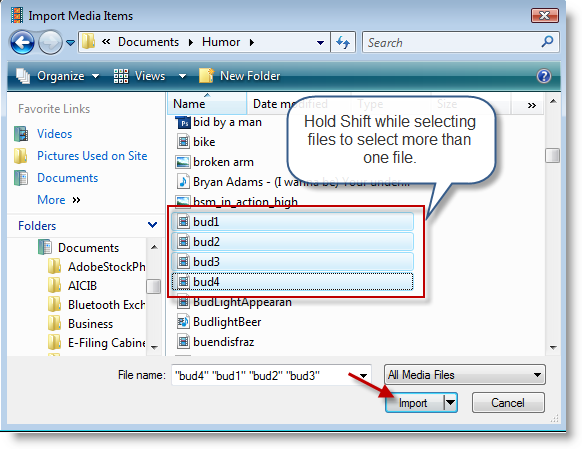Open Pictures Used on Site link
582x449 pixels.
coord(92,156)
